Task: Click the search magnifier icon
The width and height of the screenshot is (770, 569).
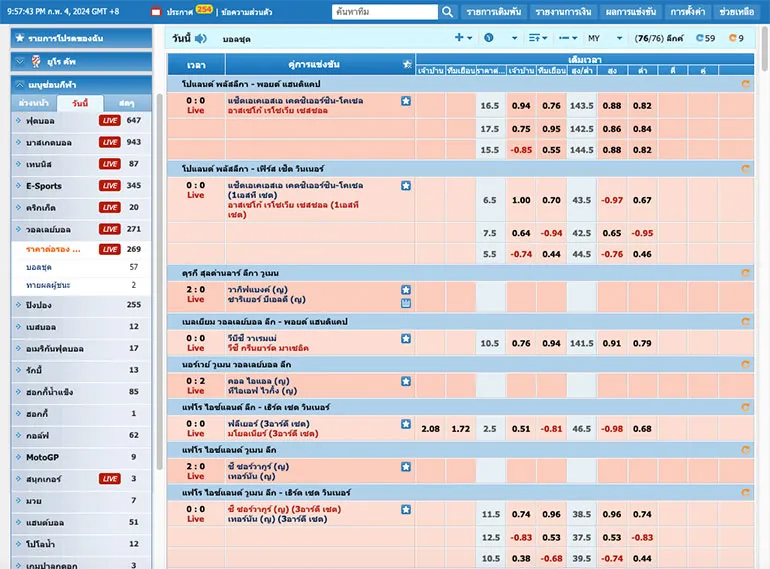Action: tap(447, 12)
